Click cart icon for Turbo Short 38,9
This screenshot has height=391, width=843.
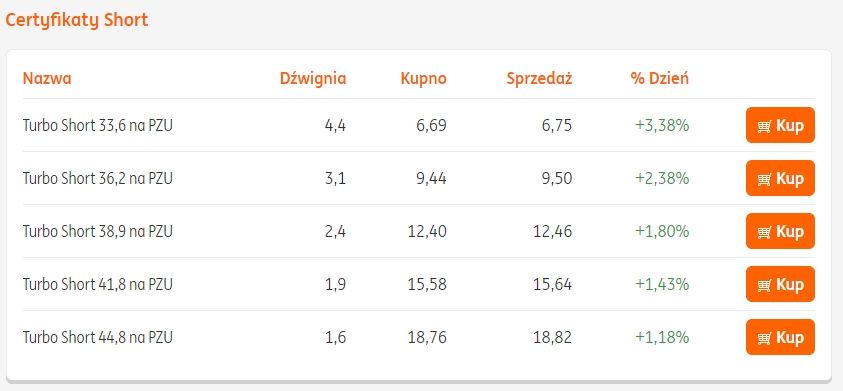pyautogui.click(x=765, y=232)
